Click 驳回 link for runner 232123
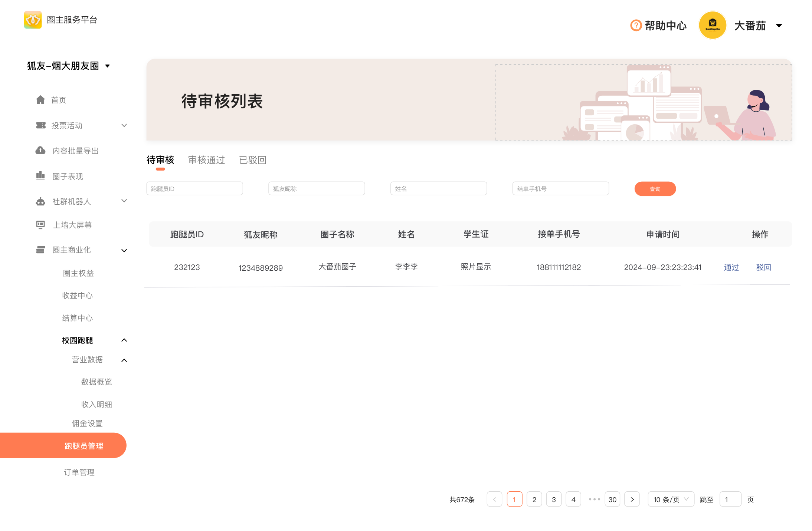 pos(763,267)
